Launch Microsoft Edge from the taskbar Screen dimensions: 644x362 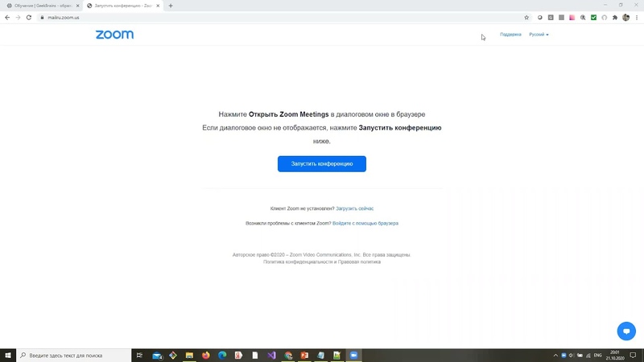tap(222, 355)
